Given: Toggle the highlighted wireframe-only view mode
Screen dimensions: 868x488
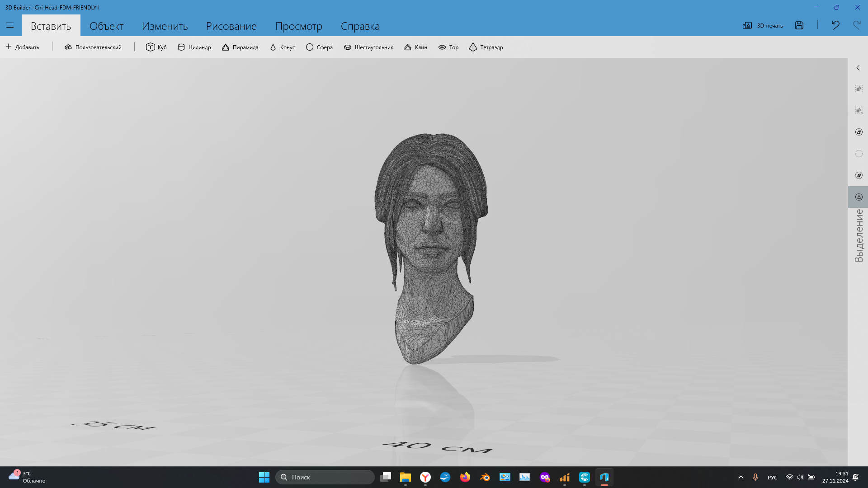Looking at the screenshot, I should (x=859, y=197).
